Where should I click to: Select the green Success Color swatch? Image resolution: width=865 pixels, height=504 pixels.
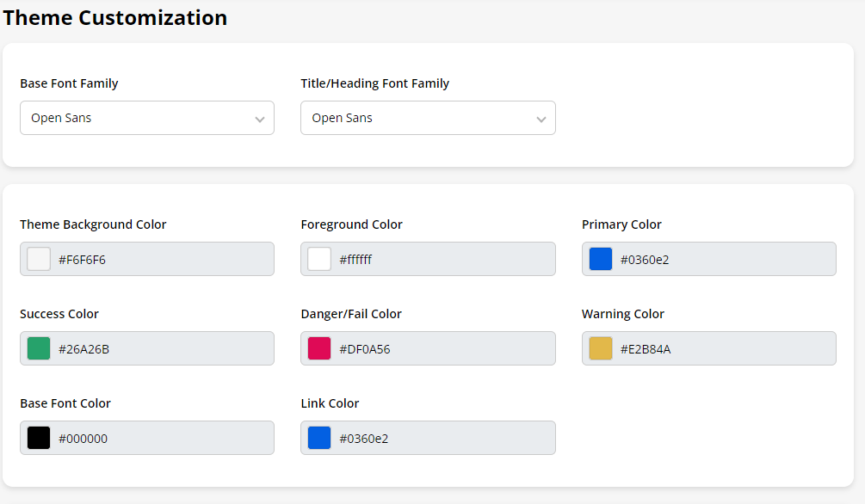[x=39, y=348]
